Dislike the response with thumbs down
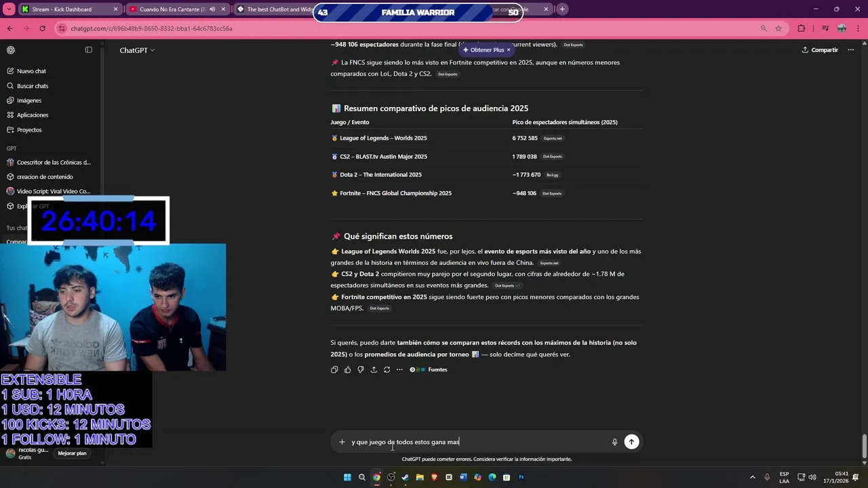Image resolution: width=868 pixels, height=488 pixels. click(x=360, y=369)
